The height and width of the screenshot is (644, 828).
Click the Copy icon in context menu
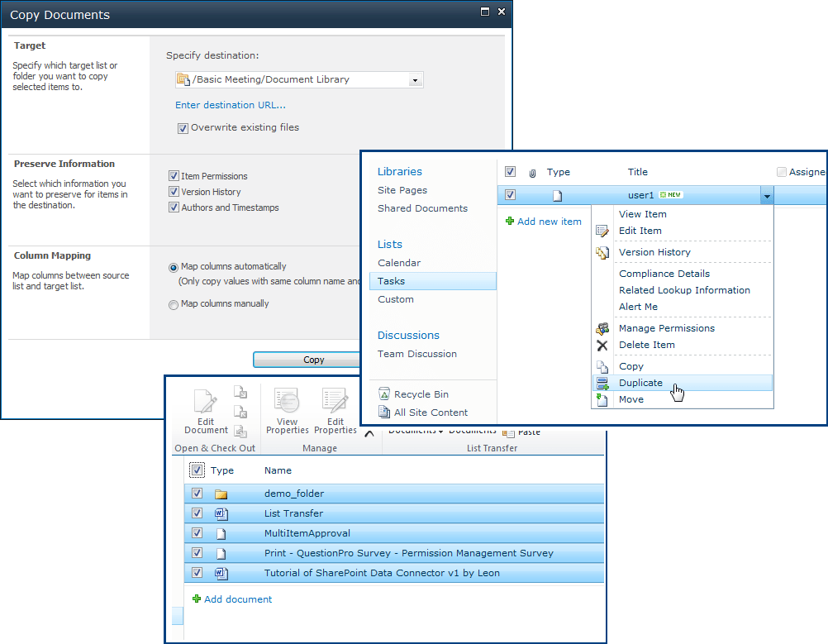pyautogui.click(x=602, y=366)
